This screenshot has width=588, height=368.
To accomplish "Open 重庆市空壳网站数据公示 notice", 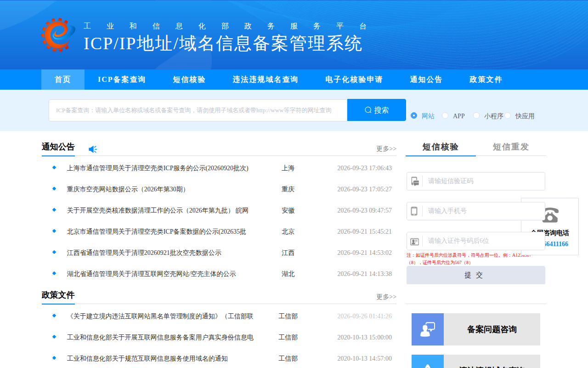I will tap(128, 190).
